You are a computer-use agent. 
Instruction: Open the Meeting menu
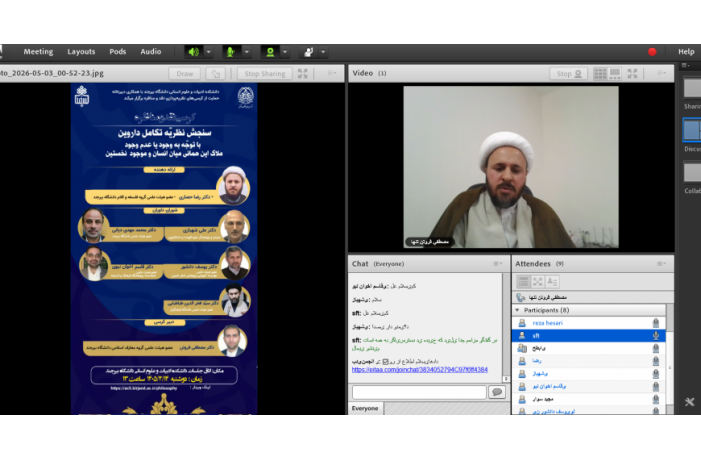click(x=38, y=51)
